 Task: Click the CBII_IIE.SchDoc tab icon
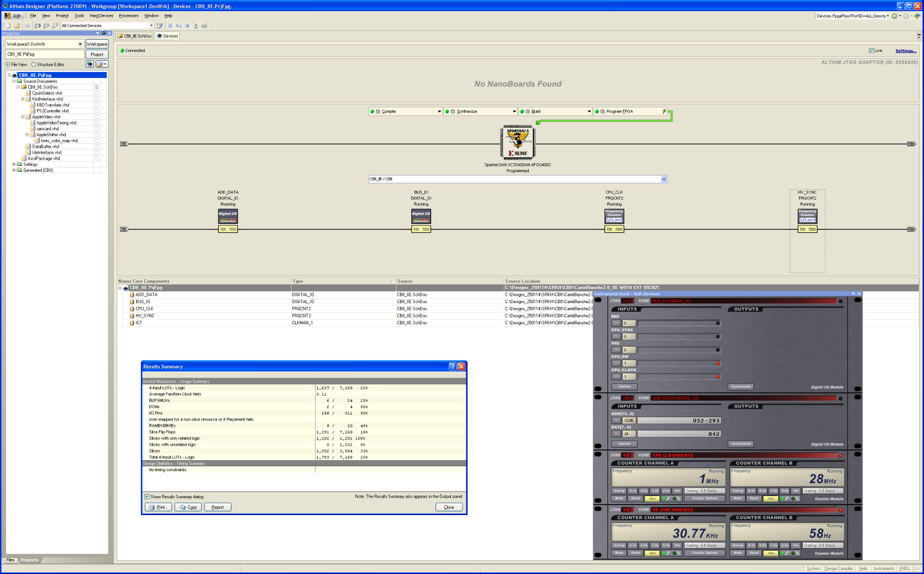point(120,36)
